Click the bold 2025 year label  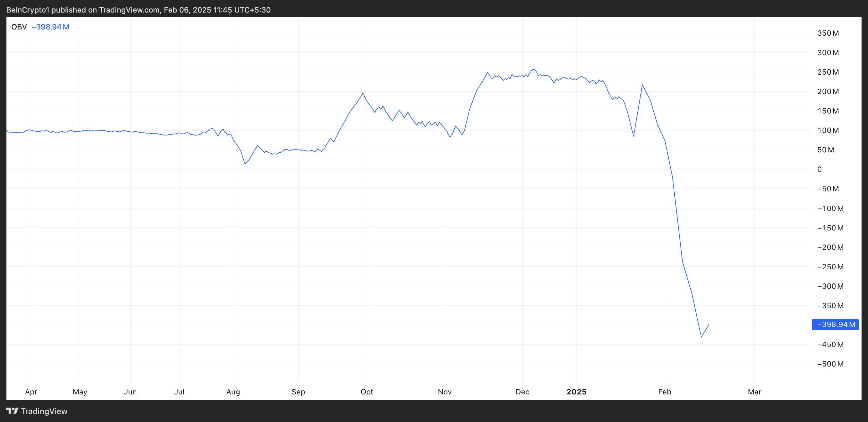point(576,392)
